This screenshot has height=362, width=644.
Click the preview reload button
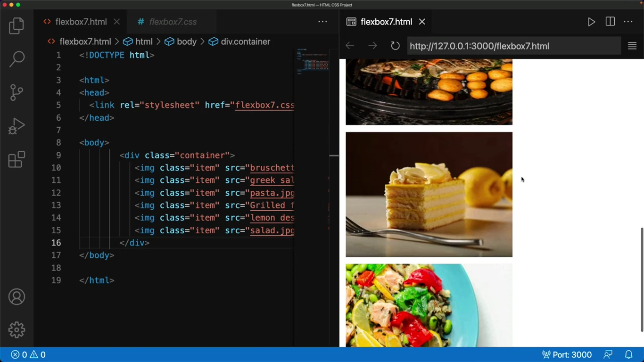[395, 46]
